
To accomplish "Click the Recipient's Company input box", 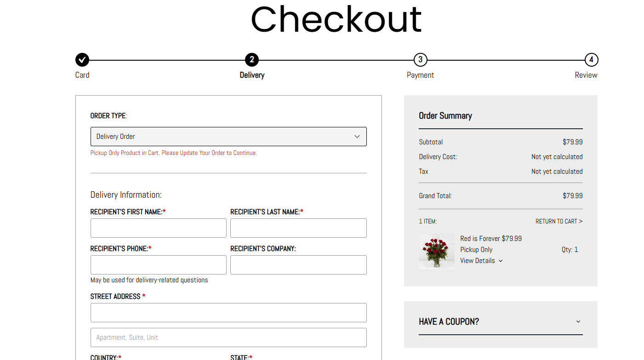I will pyautogui.click(x=298, y=265).
